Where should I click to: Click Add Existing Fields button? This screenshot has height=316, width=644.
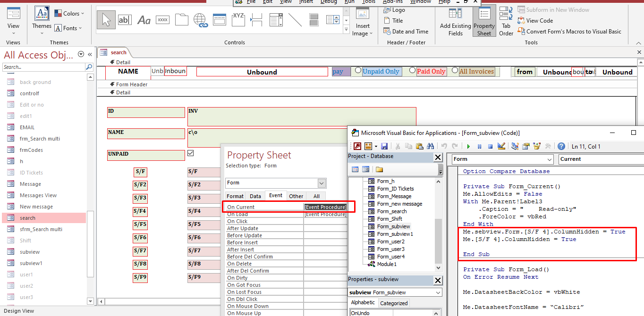click(x=456, y=22)
